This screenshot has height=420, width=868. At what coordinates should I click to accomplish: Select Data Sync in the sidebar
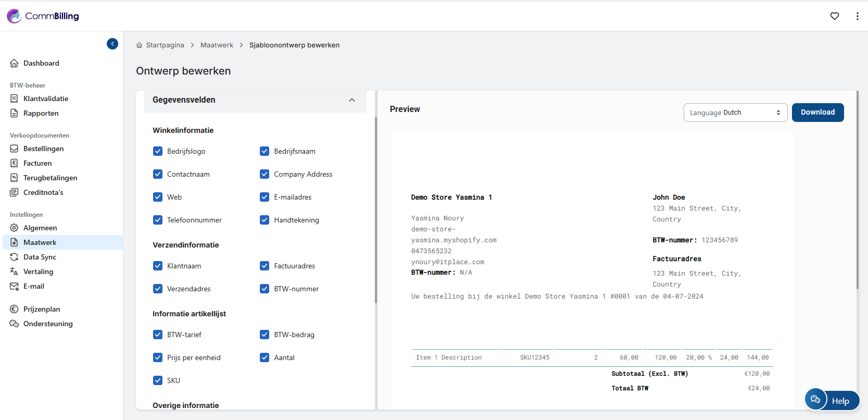point(40,257)
